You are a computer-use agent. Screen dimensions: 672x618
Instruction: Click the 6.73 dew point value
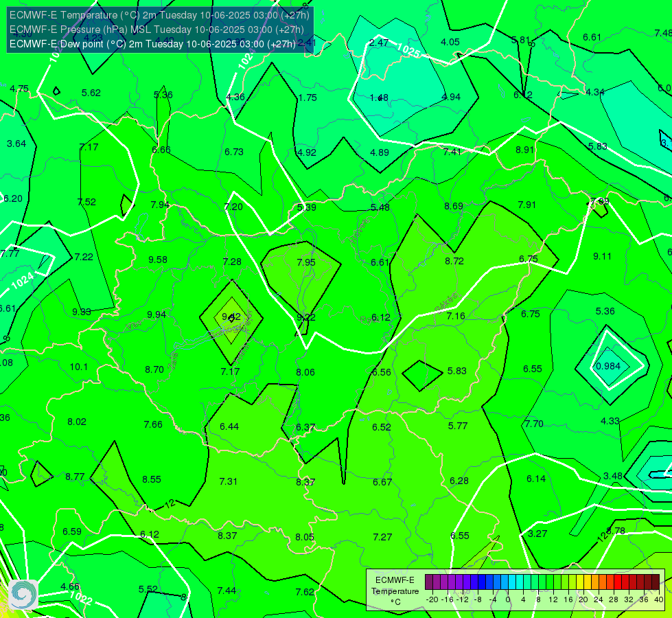click(234, 152)
